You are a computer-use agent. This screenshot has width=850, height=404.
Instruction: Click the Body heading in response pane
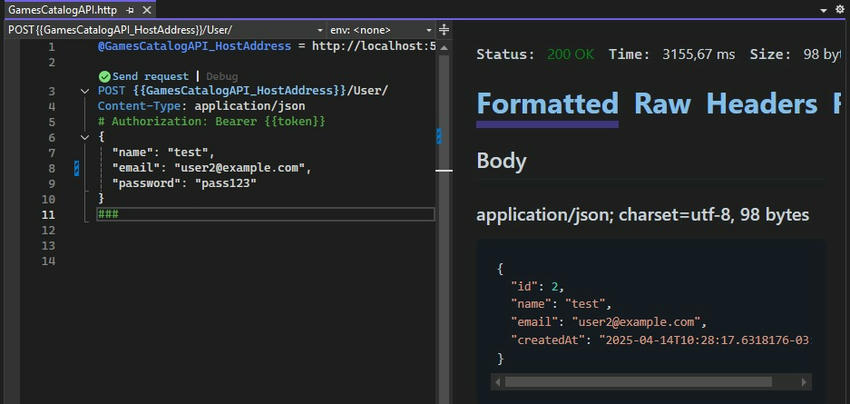(x=501, y=161)
